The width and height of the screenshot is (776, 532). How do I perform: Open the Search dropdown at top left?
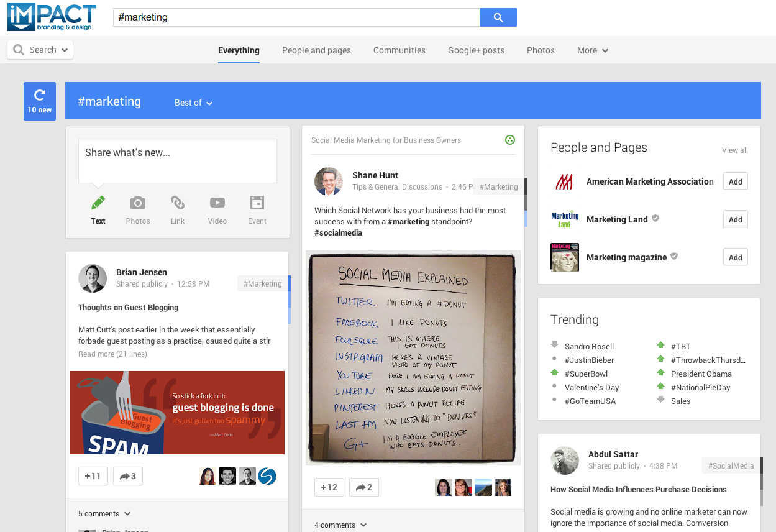pos(40,50)
